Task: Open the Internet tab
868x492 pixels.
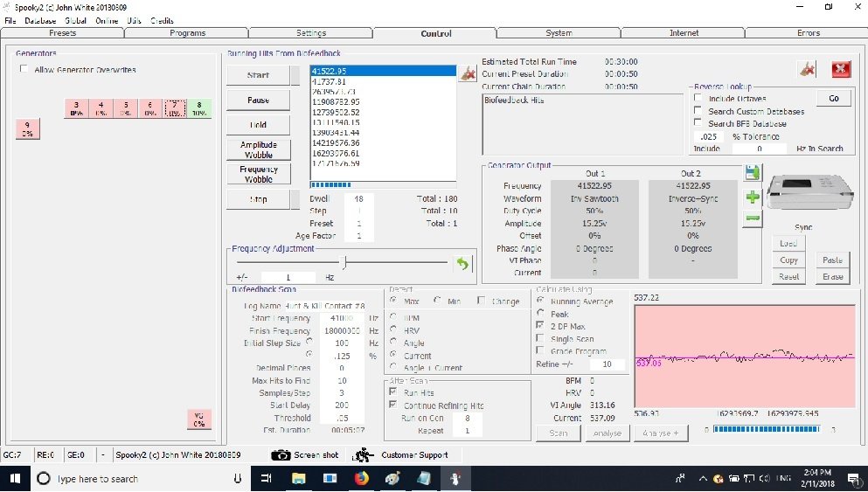Action: click(x=684, y=33)
